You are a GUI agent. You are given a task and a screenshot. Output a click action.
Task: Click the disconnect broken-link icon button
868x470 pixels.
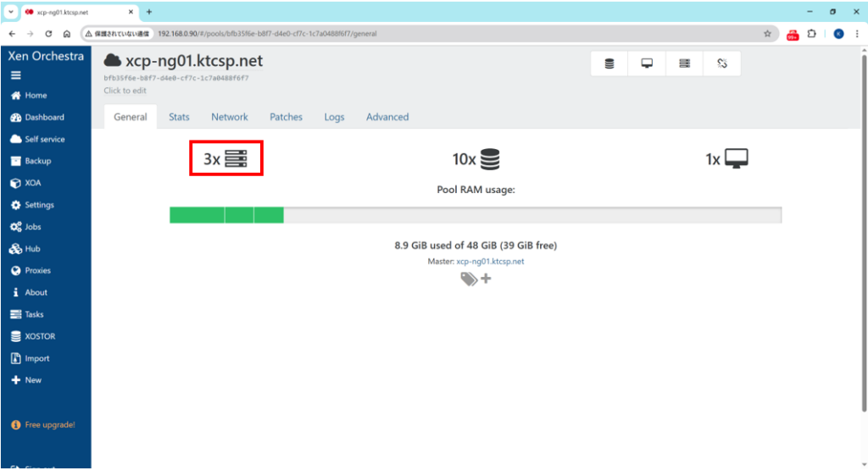[721, 64]
